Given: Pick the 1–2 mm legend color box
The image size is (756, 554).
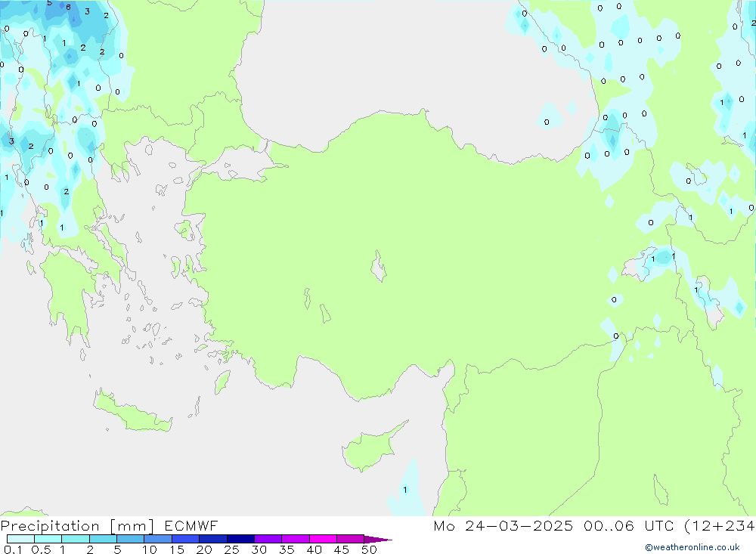Looking at the screenshot, I should pos(76,539).
